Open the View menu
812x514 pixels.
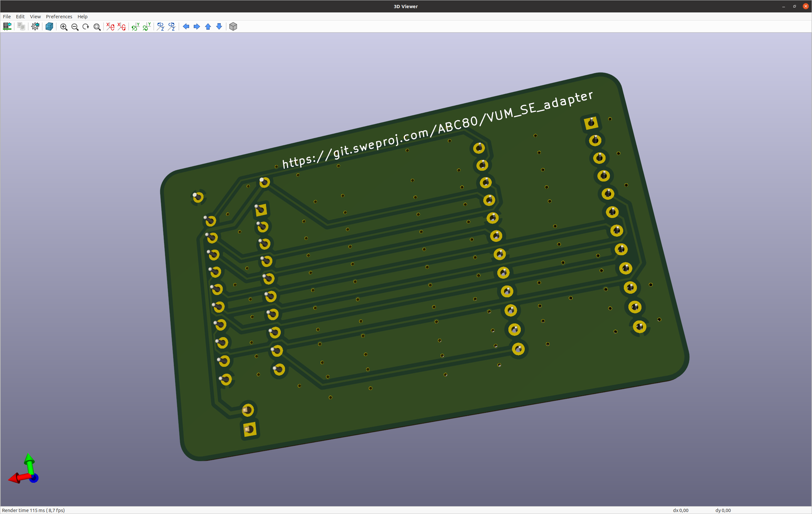coord(35,17)
